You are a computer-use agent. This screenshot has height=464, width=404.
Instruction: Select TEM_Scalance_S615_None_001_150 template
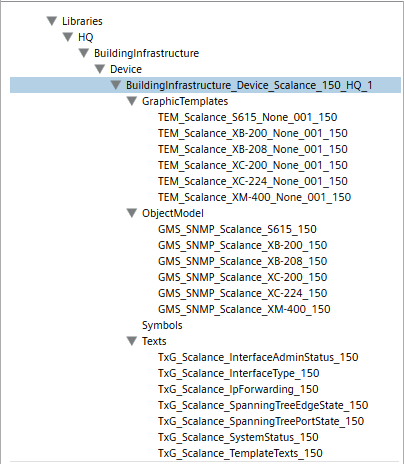tap(247, 117)
